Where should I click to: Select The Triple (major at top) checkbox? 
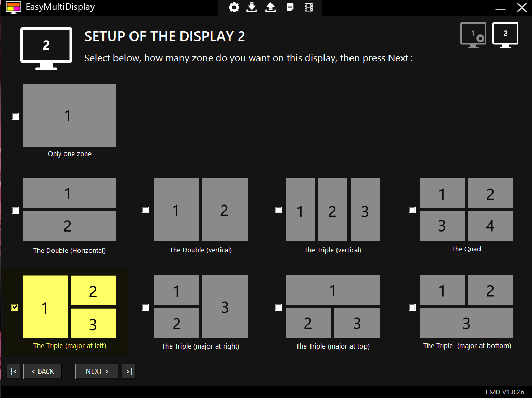click(x=279, y=307)
